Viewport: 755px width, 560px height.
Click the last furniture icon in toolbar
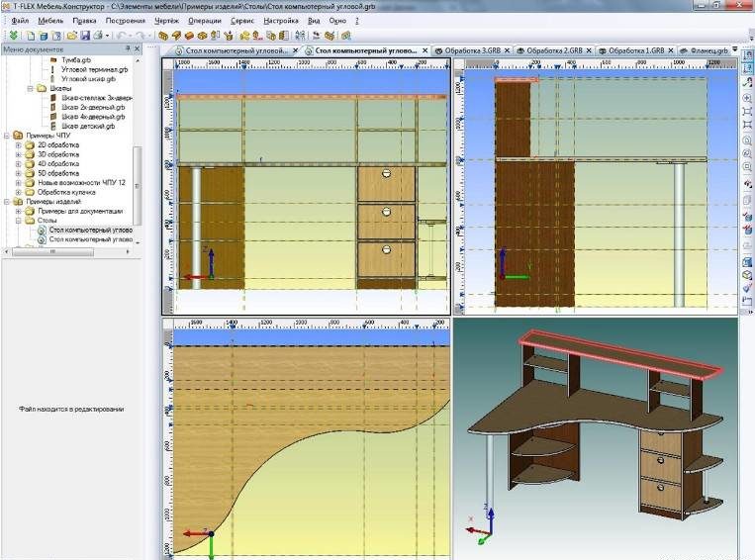(345, 36)
